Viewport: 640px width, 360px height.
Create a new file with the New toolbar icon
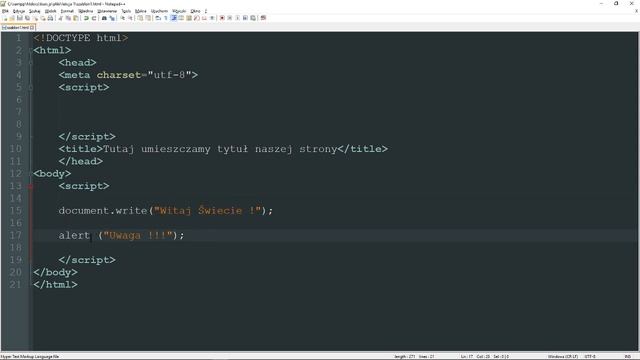[5, 18]
